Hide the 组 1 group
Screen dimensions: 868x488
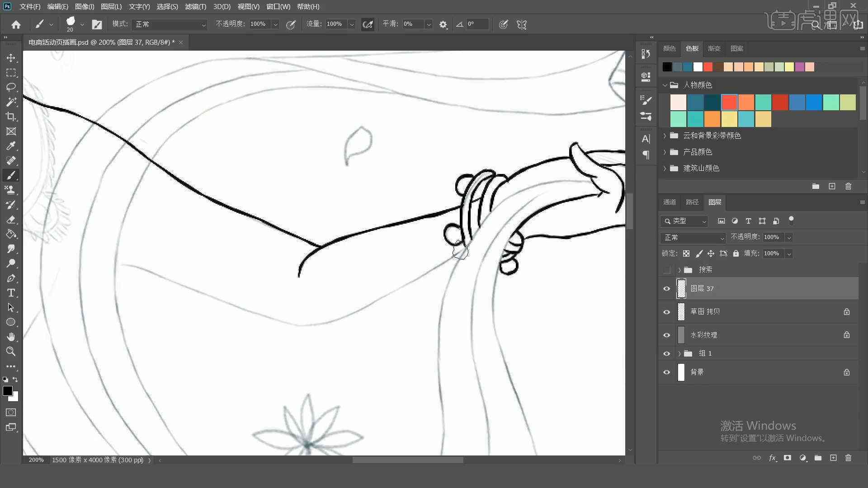point(666,353)
